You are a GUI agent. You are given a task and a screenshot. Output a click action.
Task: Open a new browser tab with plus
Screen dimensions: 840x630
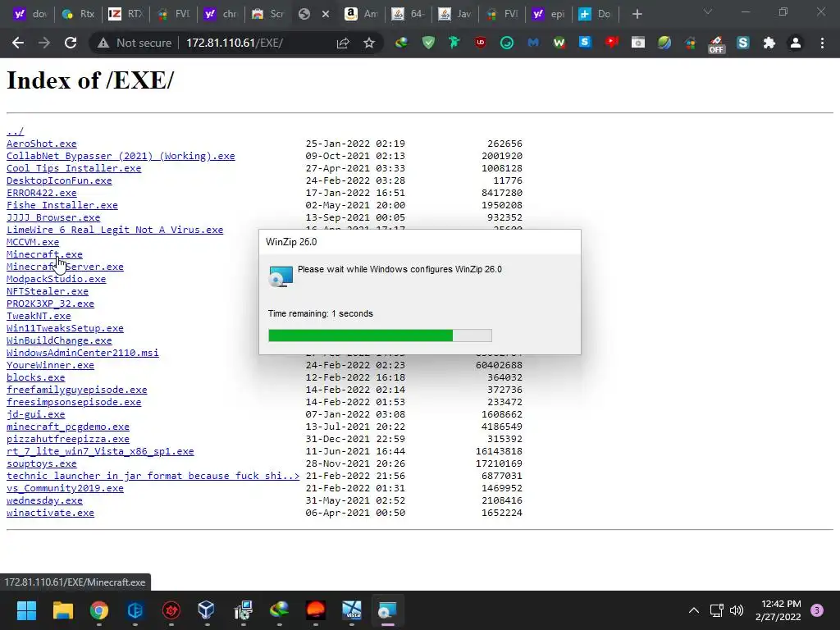637,15
